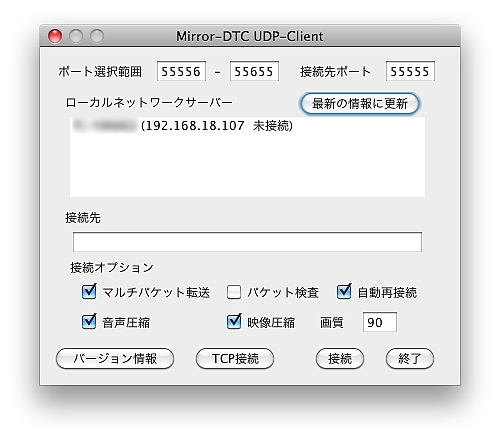Focus port range end field 55655
Viewport: 500px width, 440px height.
click(x=254, y=71)
